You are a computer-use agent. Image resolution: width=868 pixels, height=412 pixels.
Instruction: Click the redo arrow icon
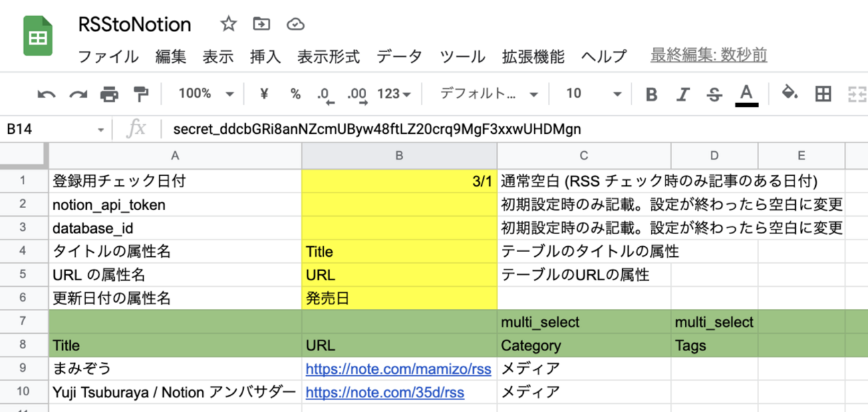78,94
